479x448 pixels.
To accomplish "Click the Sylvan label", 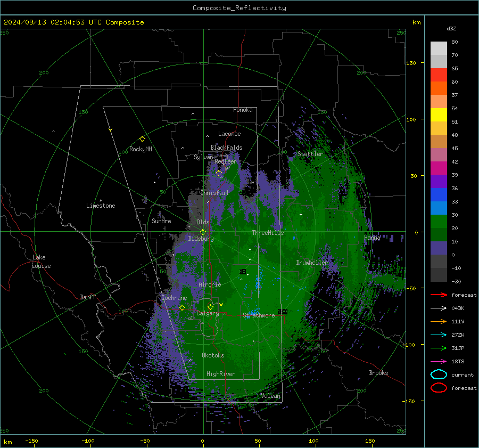I will tap(203, 157).
